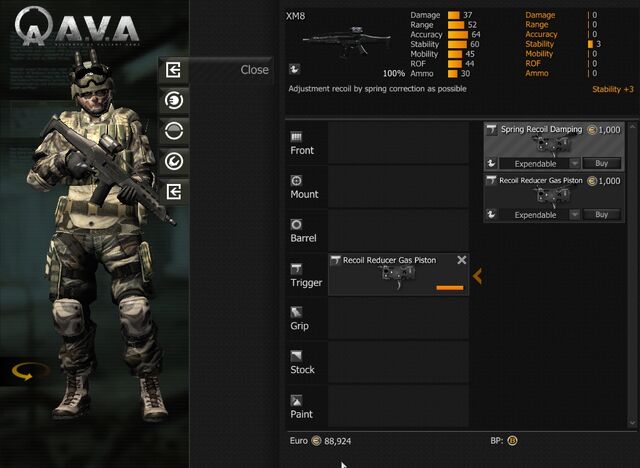Click the bottom exit arrow icon in sidebar

(174, 191)
